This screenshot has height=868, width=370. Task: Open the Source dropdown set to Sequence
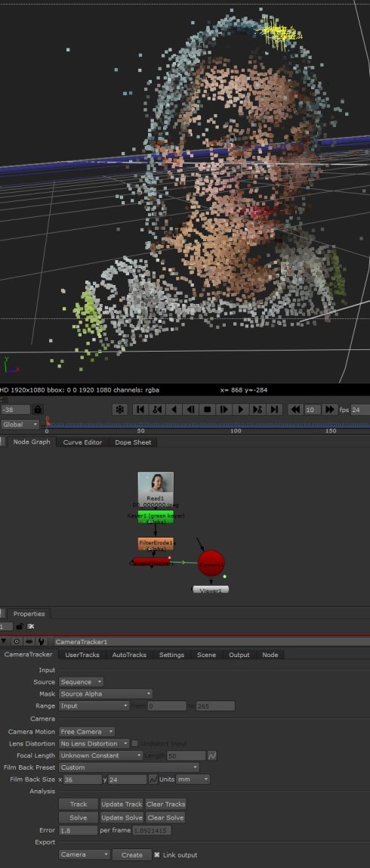coord(82,682)
